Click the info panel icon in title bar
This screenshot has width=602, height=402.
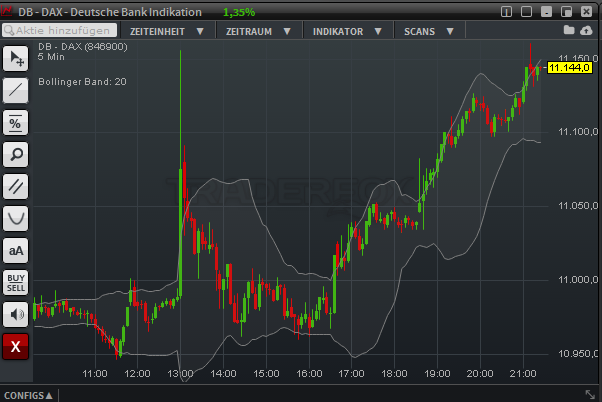[x=506, y=12]
